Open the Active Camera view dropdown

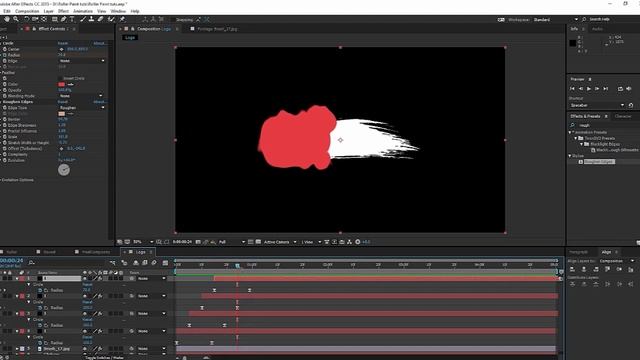(280, 242)
